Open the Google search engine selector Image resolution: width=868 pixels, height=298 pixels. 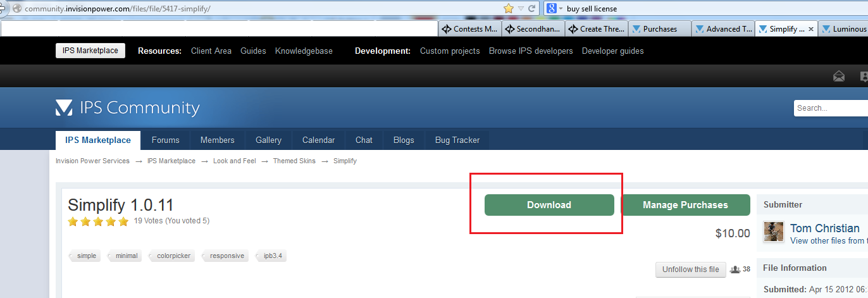(555, 8)
